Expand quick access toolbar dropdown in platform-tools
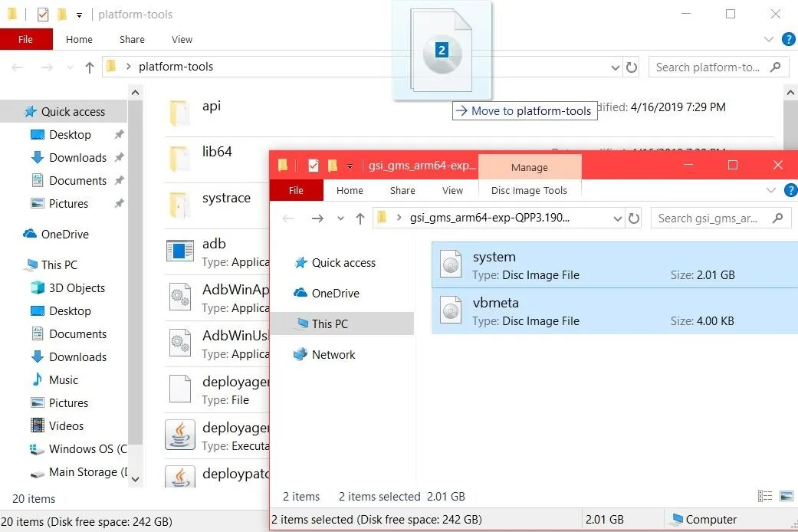 (x=80, y=15)
